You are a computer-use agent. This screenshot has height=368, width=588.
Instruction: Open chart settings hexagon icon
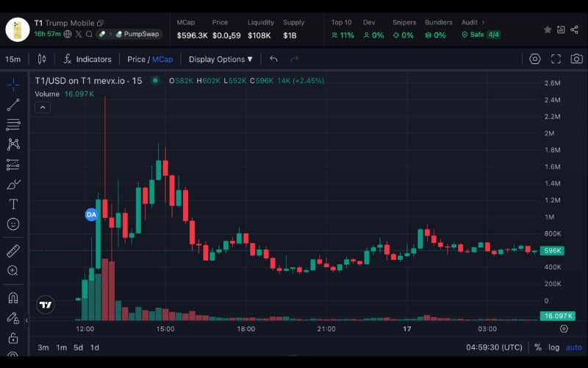[x=535, y=59]
